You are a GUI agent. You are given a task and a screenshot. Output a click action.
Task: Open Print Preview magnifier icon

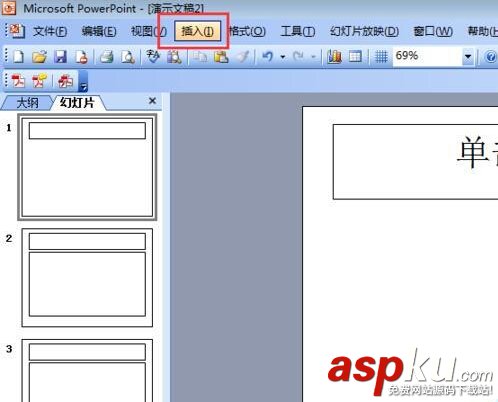[x=128, y=56]
